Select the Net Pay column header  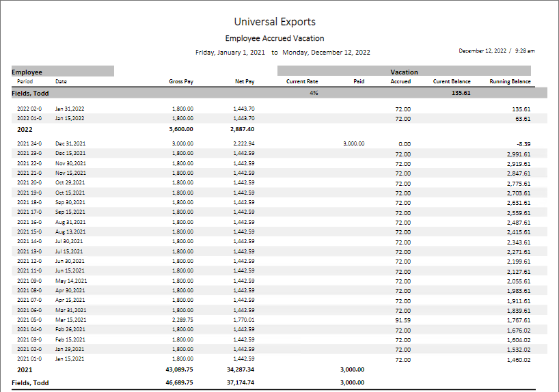[244, 81]
